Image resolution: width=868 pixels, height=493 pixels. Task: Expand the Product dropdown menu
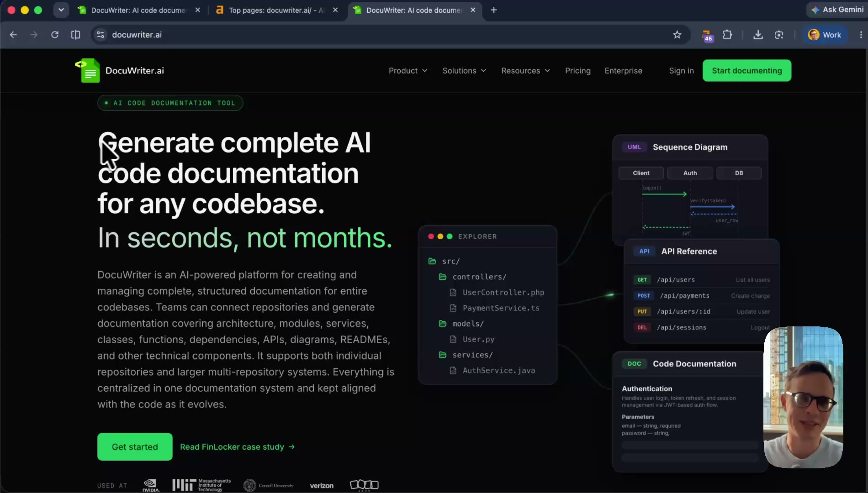point(408,71)
